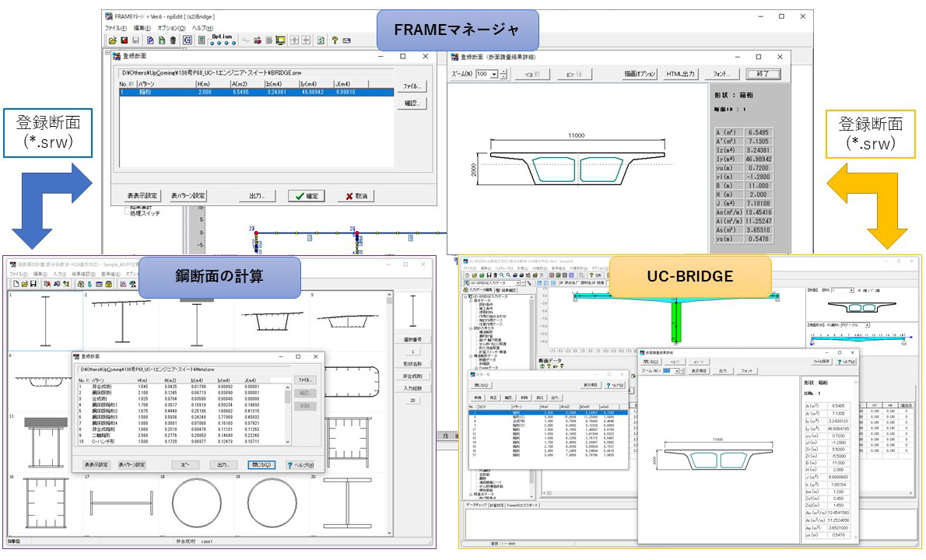
Task: Select highlighted row 1 in UC-BRIDGE section list
Action: 548,413
